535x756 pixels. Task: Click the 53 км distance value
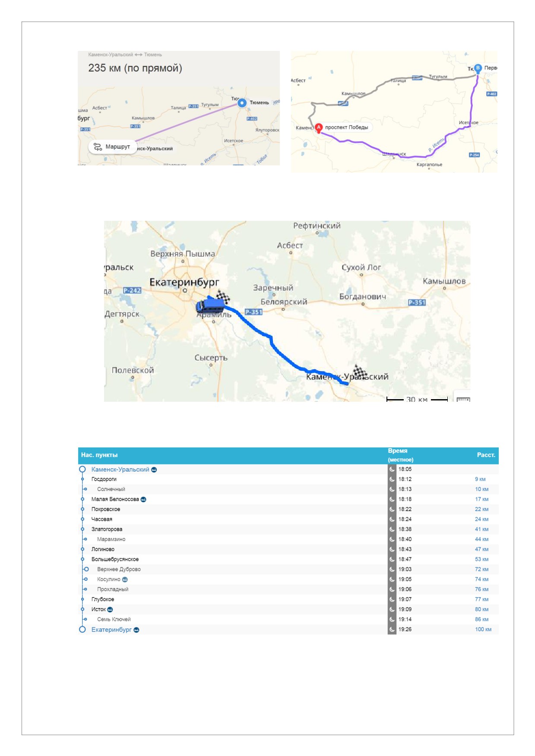481,559
